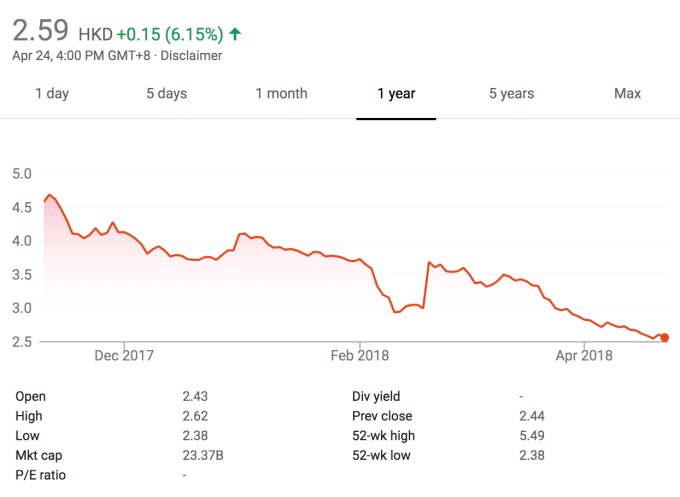
Task: Click the P/E ratio label
Action: click(41, 475)
